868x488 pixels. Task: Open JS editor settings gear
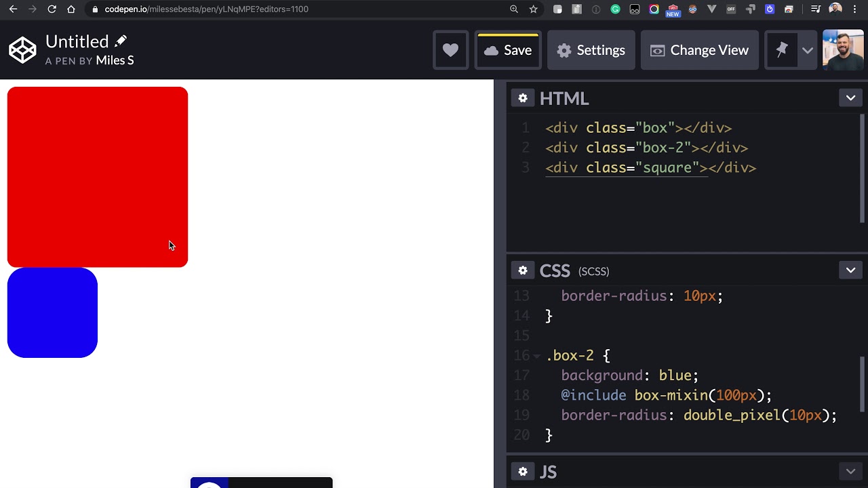523,472
